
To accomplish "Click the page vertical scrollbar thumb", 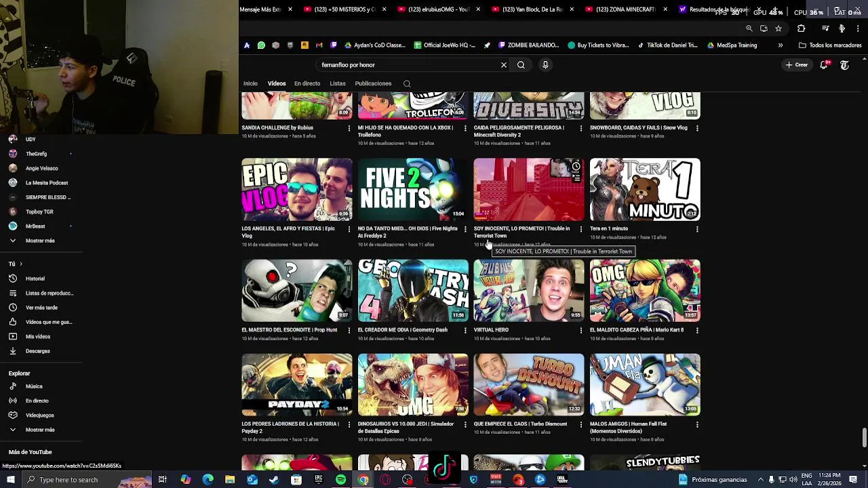I will 864,438.
